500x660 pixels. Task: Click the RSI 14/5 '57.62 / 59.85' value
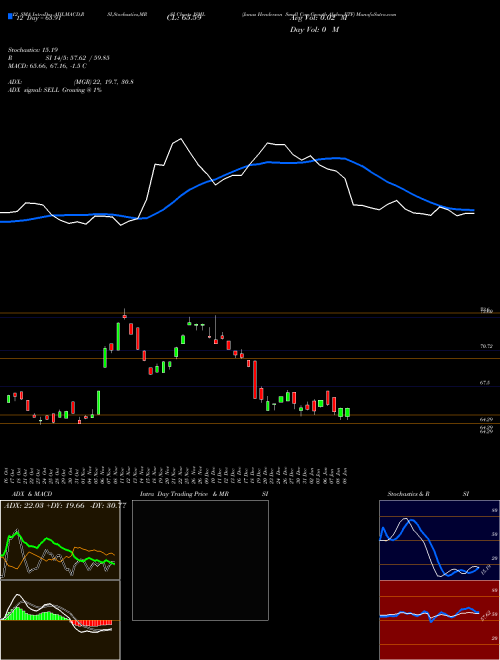[x=88, y=58]
